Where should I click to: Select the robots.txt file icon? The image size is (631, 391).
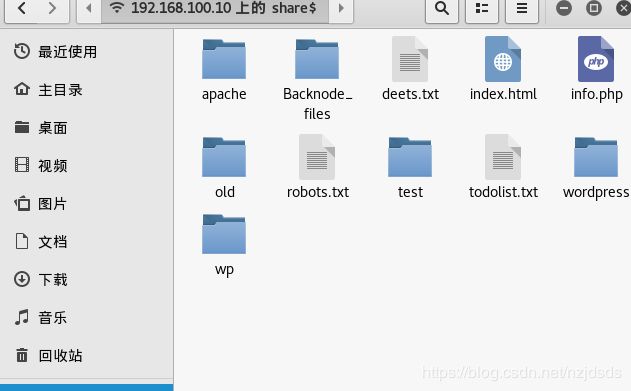317,157
